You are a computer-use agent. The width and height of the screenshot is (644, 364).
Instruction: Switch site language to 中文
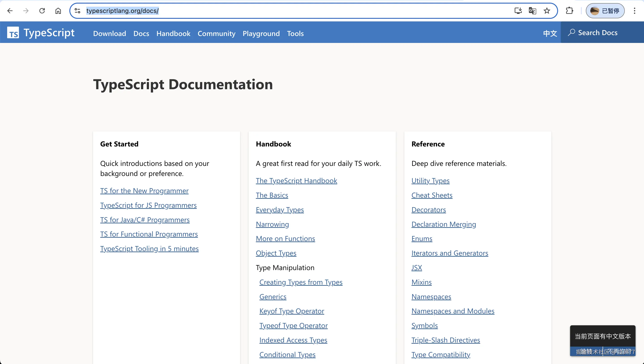coord(550,33)
